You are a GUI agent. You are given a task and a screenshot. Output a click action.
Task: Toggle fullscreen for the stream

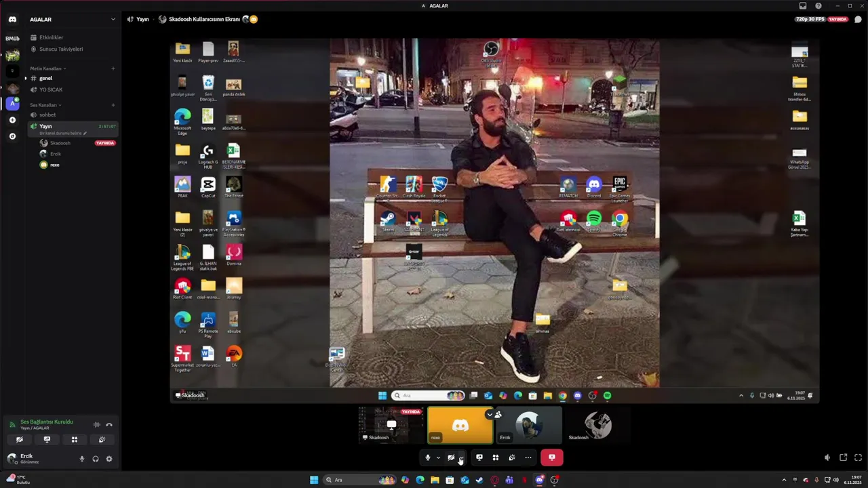[x=858, y=457]
